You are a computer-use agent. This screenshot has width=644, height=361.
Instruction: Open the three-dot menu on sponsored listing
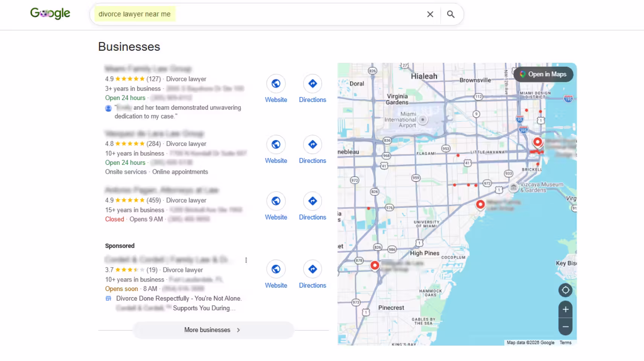coord(246,260)
